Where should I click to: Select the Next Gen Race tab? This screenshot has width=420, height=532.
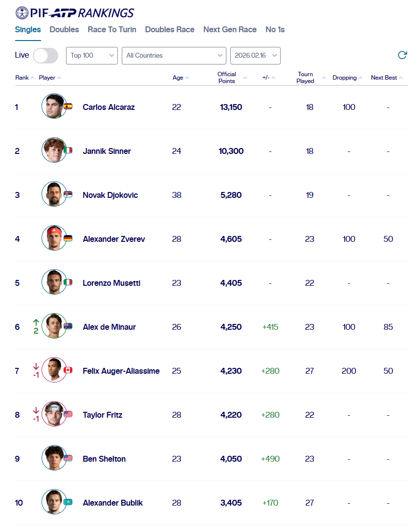click(230, 30)
